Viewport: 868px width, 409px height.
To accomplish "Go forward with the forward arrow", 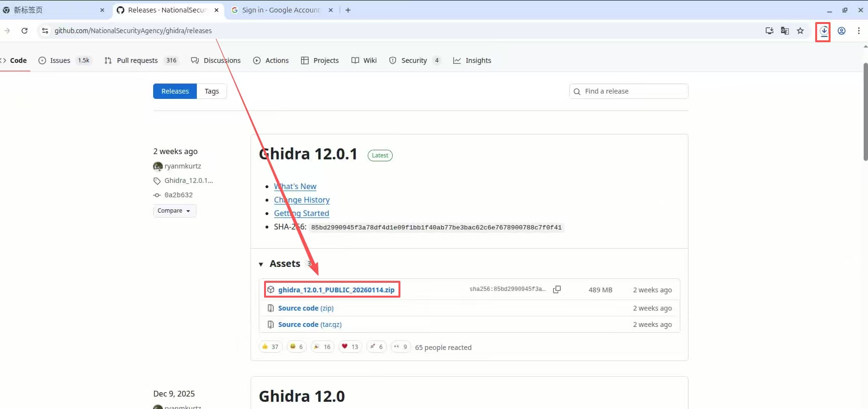I will click(x=7, y=31).
